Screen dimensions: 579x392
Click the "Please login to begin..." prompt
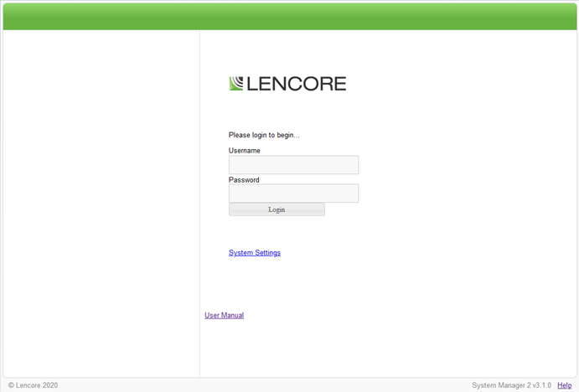point(264,135)
